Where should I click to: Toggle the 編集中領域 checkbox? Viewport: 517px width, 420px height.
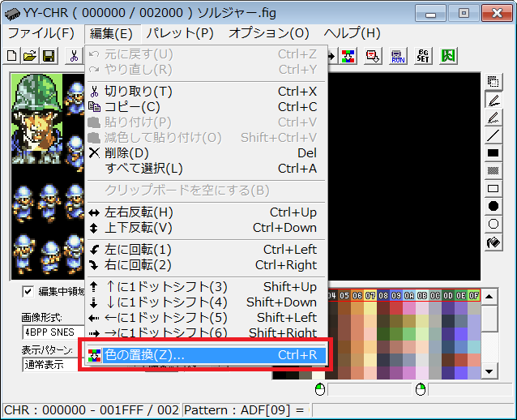(28, 292)
